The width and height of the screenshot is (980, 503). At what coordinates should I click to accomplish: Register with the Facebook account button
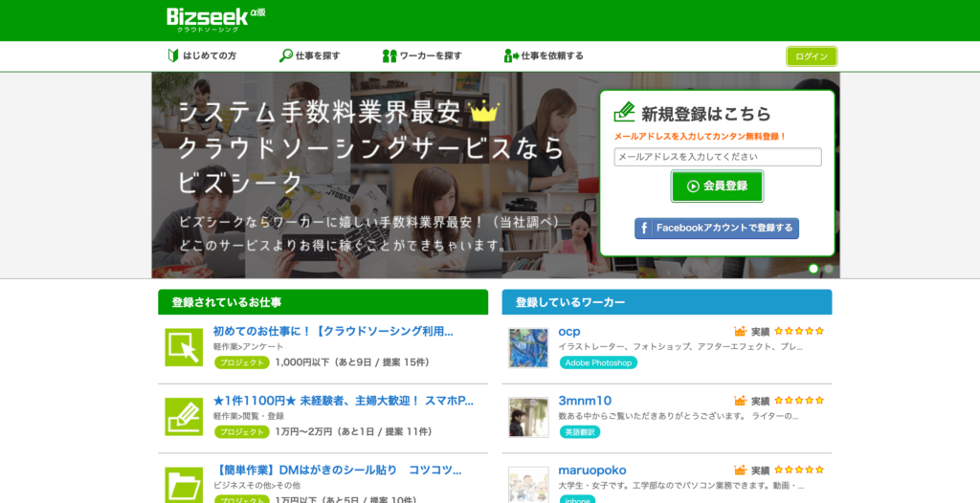[716, 228]
